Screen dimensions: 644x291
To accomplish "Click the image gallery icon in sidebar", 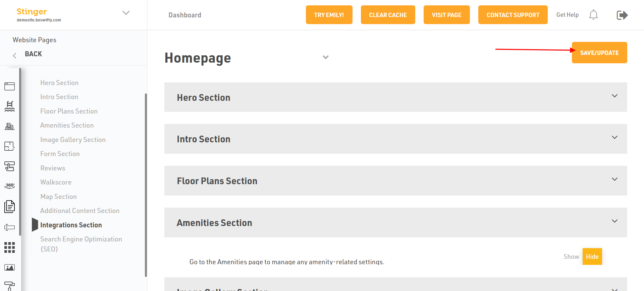I will pyautogui.click(x=9, y=268).
